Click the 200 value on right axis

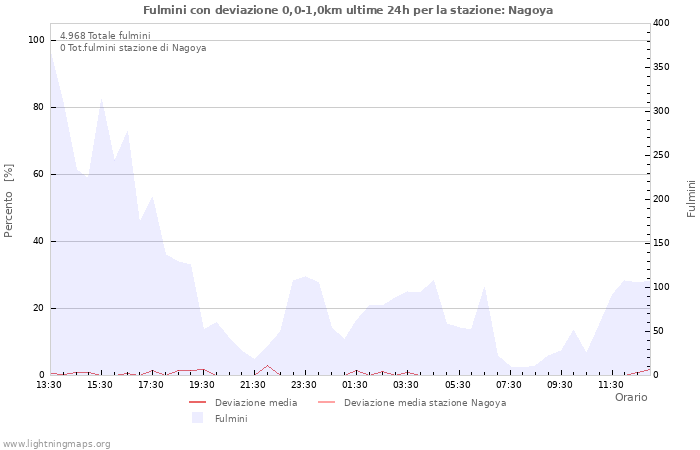(x=661, y=199)
